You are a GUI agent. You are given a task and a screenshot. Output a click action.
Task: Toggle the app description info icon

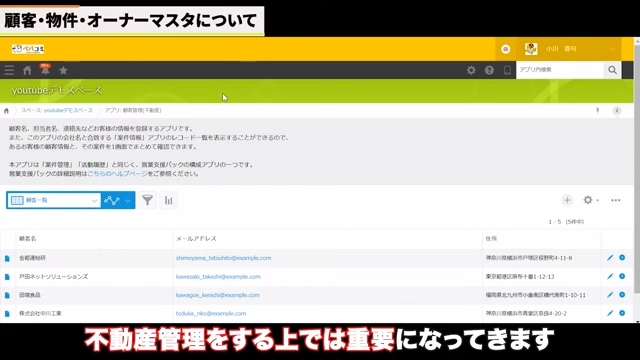617,111
